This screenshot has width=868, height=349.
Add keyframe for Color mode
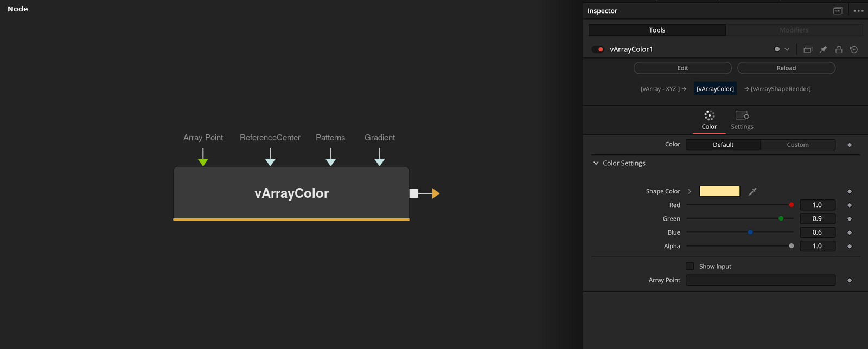(850, 145)
